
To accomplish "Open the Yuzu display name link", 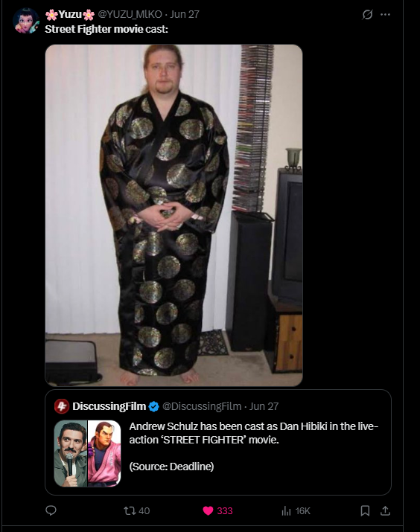I will click(x=70, y=14).
